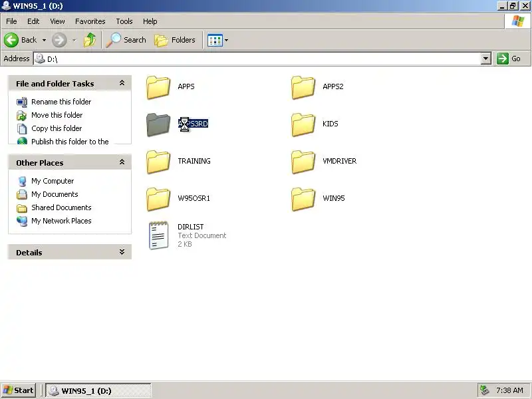The width and height of the screenshot is (532, 399).
Task: Click the My Documents sidebar icon
Action: [22, 194]
